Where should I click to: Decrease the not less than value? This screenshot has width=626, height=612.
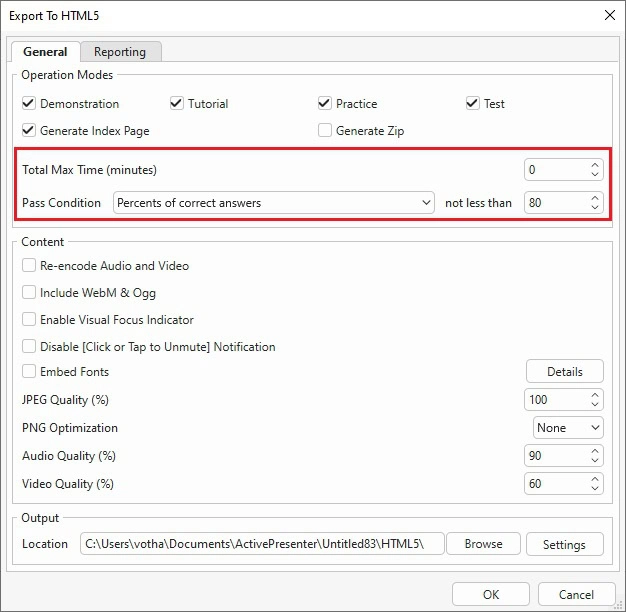[x=595, y=208]
